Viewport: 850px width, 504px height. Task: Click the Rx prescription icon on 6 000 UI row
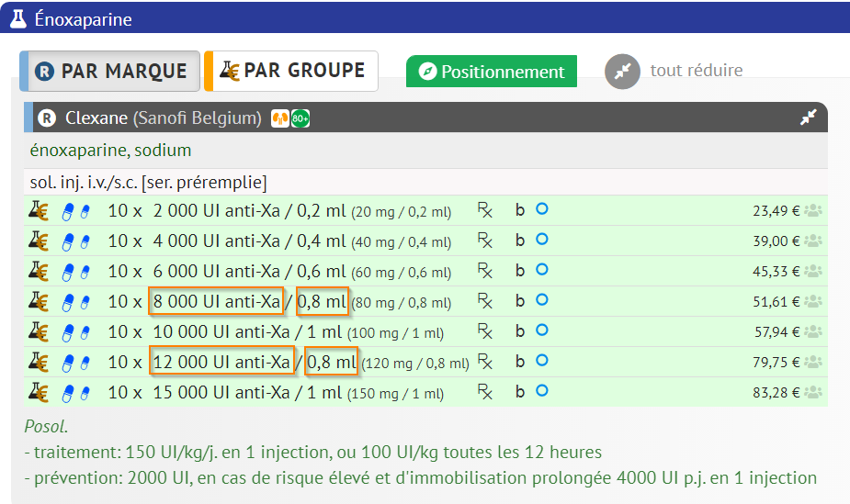pyautogui.click(x=484, y=271)
